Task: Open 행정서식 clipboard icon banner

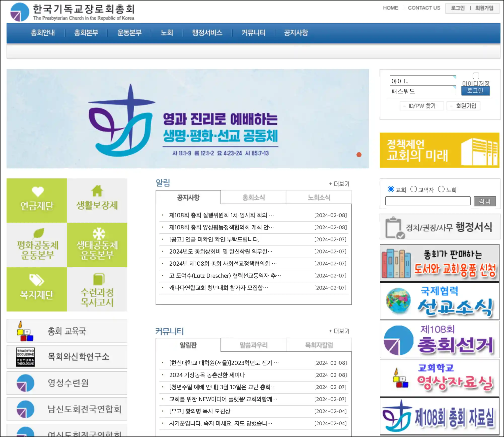Action: coord(440,227)
